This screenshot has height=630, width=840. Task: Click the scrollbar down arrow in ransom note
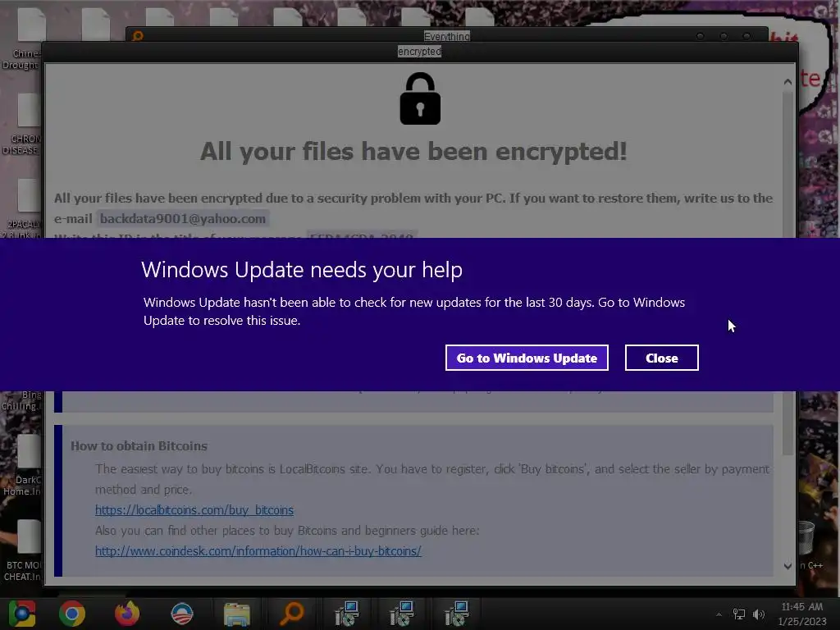(787, 566)
